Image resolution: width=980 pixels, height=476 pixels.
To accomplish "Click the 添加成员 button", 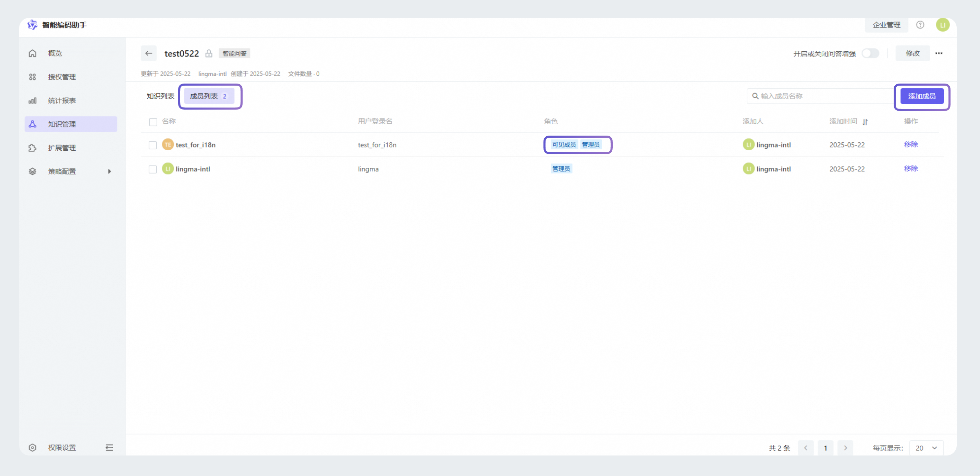I will coord(921,96).
